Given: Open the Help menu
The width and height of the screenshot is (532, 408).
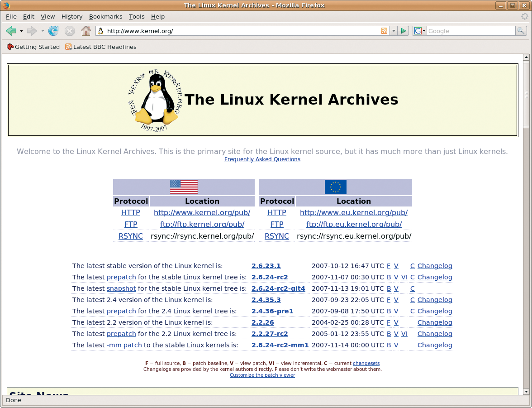Looking at the screenshot, I should 158,16.
